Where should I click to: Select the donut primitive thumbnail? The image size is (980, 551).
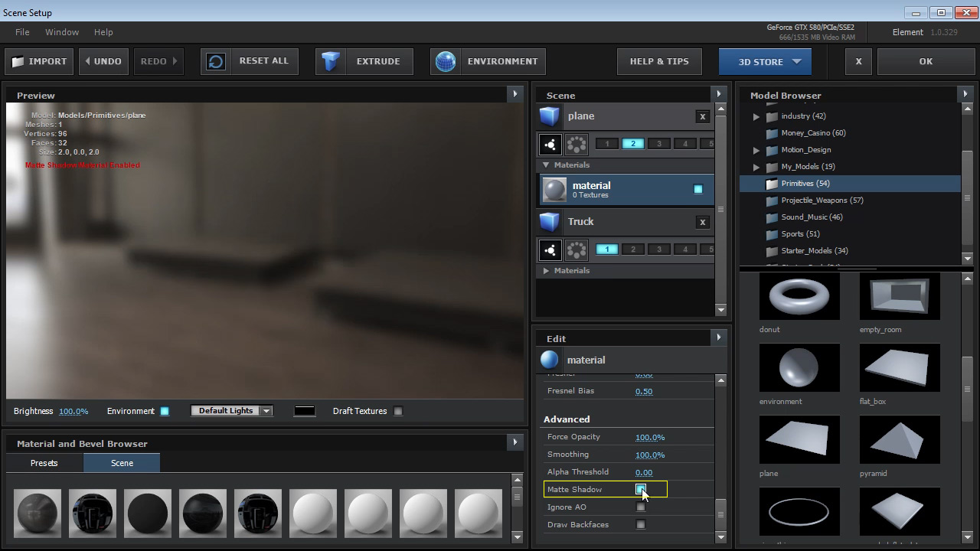[799, 297]
